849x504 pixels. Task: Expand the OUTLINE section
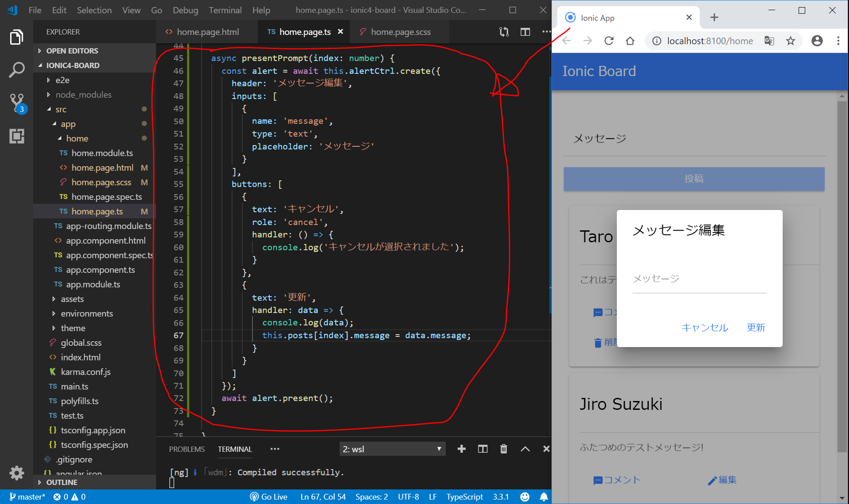(x=62, y=482)
